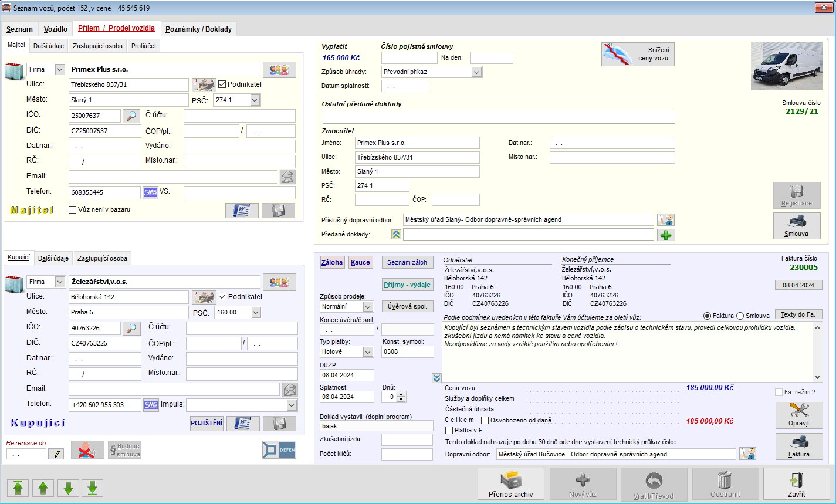Uncheck Podnikatel checkbox for owner Primex Plus
The height and width of the screenshot is (504, 836).
(222, 84)
